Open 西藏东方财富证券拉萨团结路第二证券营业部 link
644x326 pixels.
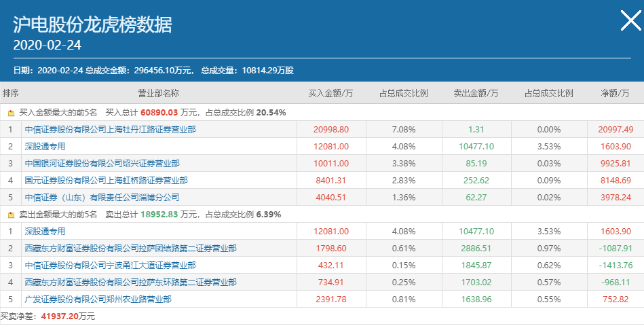pos(131,249)
